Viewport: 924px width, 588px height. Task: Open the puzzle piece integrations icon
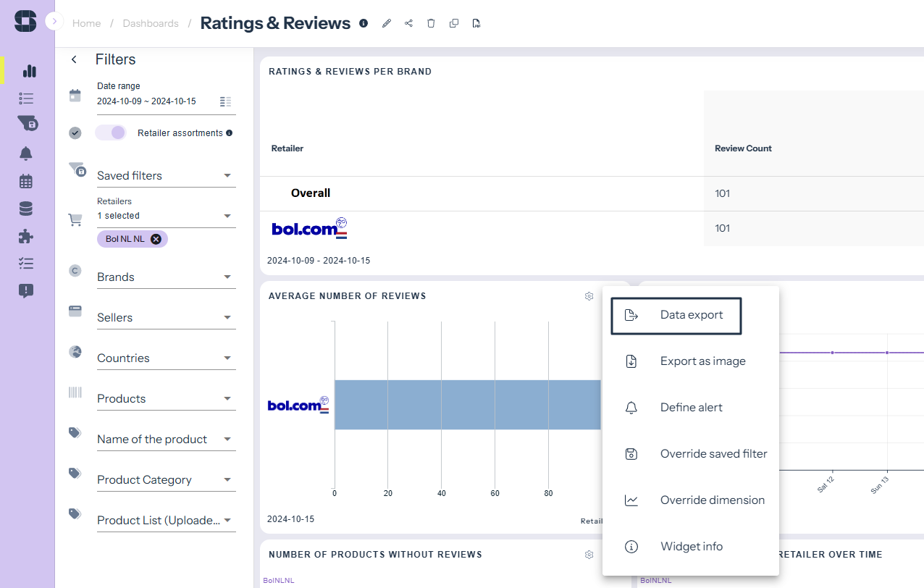click(27, 236)
